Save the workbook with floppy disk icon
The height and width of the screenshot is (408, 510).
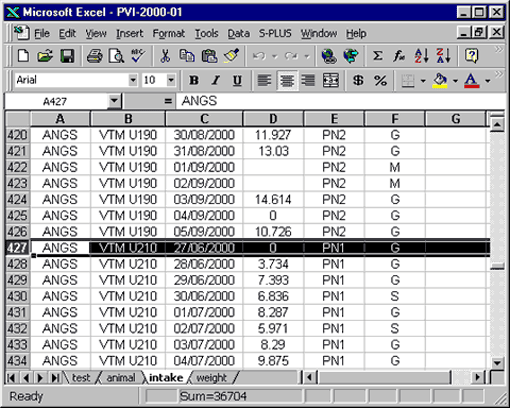pos(67,56)
